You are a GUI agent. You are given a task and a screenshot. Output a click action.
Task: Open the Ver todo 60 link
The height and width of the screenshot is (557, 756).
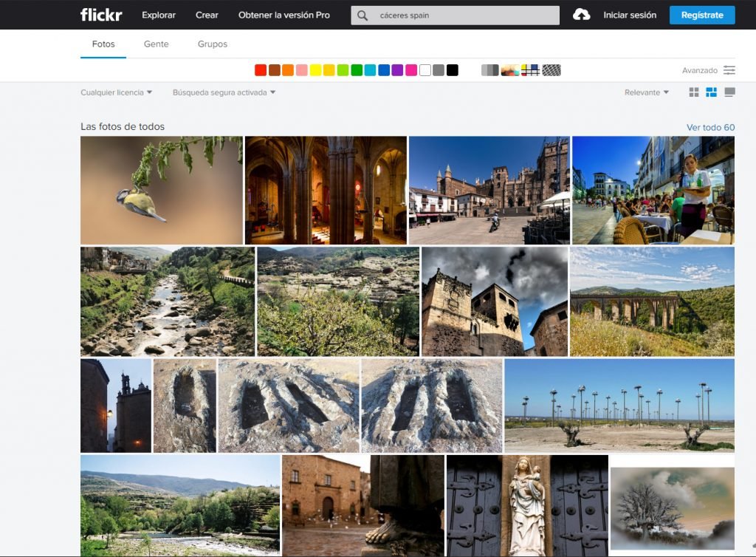tap(711, 127)
